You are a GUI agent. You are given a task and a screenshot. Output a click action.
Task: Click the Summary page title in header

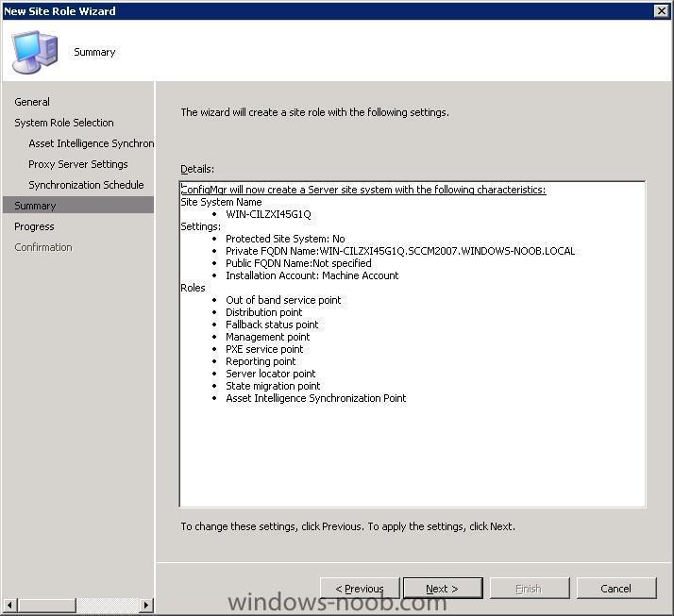point(94,53)
